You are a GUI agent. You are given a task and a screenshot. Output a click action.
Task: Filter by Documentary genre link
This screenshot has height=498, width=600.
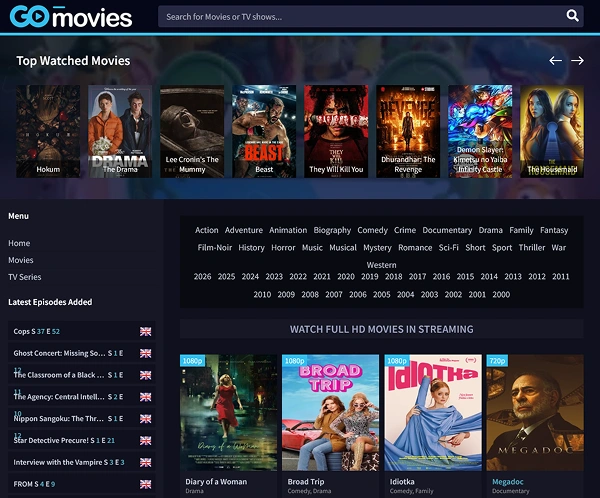tap(447, 230)
